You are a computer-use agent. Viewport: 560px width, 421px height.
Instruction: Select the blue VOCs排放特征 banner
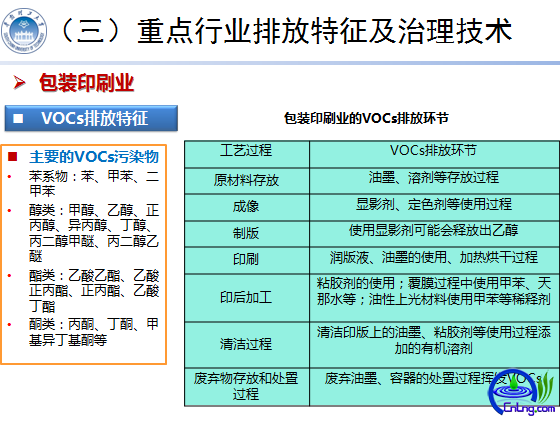coord(91,118)
